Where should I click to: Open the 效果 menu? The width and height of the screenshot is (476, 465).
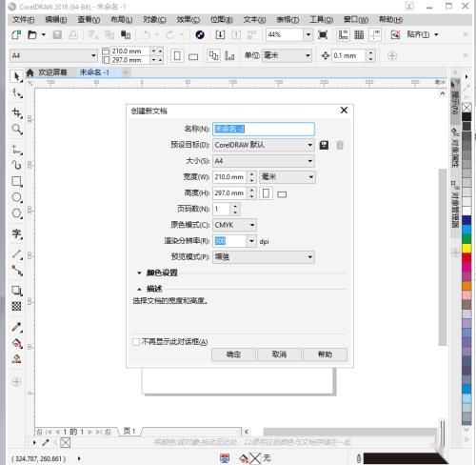coord(188,20)
